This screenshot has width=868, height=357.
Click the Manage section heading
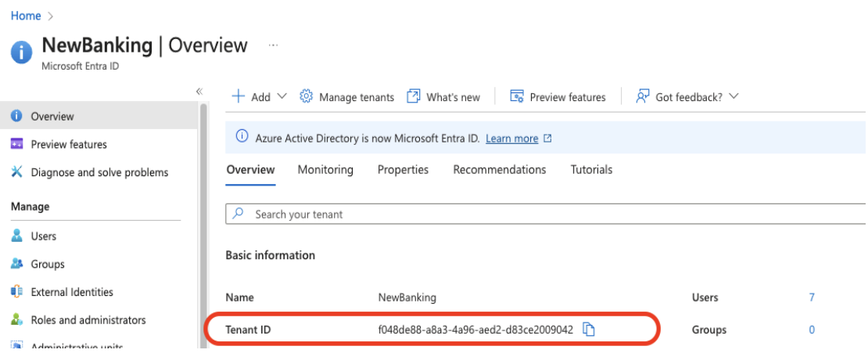tap(30, 207)
